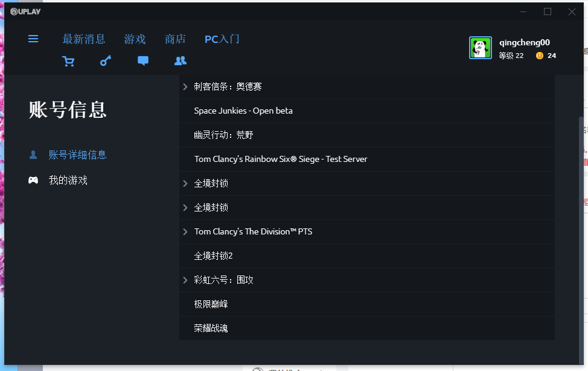Image resolution: width=588 pixels, height=371 pixels.
Task: Open the 商店 tab
Action: click(175, 39)
